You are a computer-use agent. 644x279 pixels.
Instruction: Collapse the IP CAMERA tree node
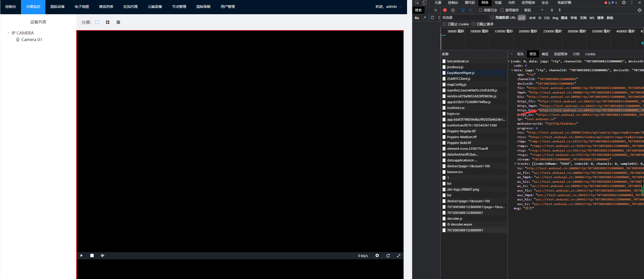pyautogui.click(x=9, y=33)
